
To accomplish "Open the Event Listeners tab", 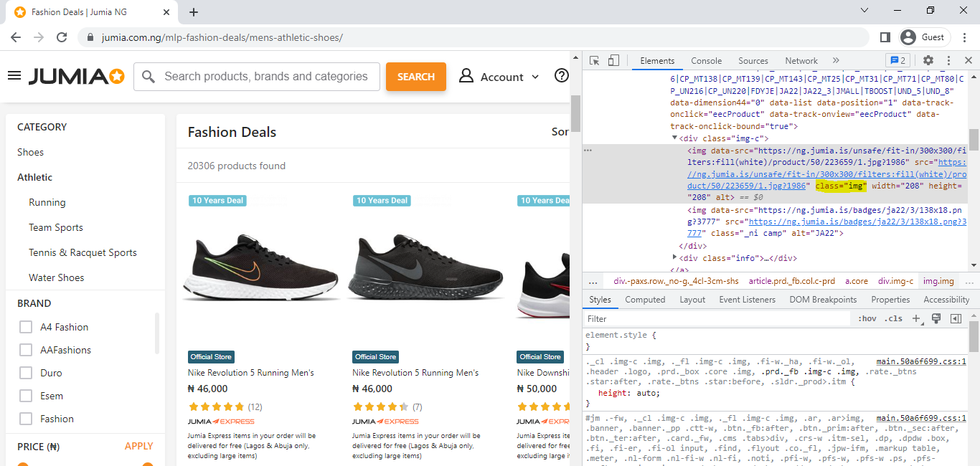I will [747, 300].
